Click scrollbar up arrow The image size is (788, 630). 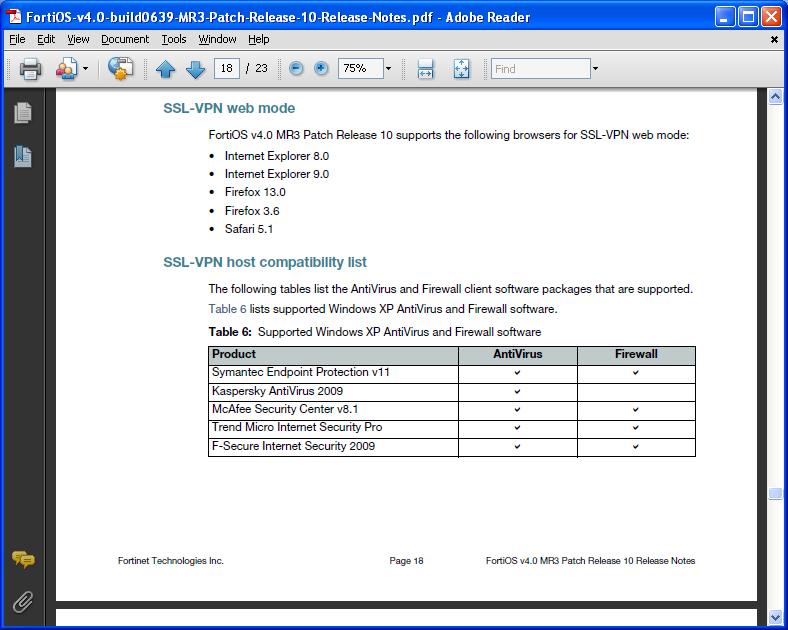click(x=775, y=96)
